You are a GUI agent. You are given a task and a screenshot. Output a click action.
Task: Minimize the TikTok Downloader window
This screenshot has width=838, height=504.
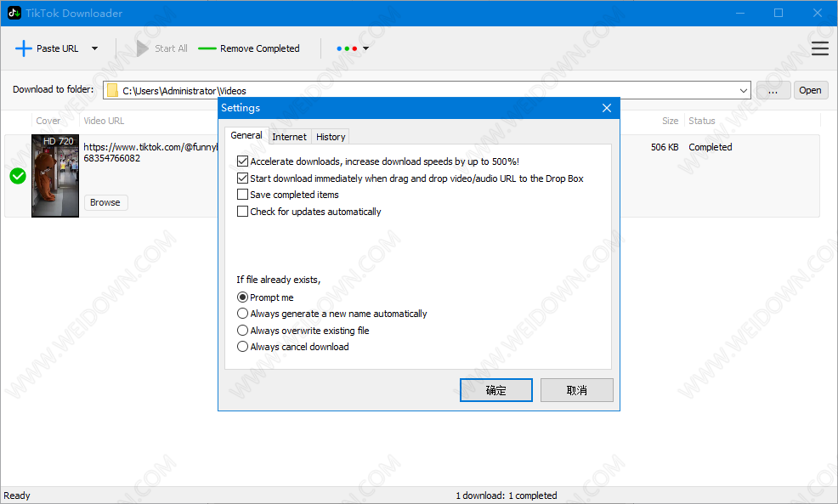pyautogui.click(x=740, y=13)
